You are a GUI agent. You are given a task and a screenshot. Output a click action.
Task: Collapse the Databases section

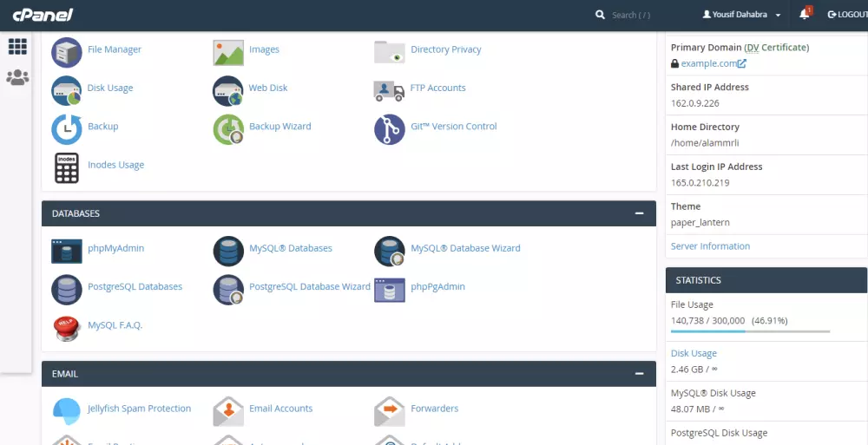640,213
